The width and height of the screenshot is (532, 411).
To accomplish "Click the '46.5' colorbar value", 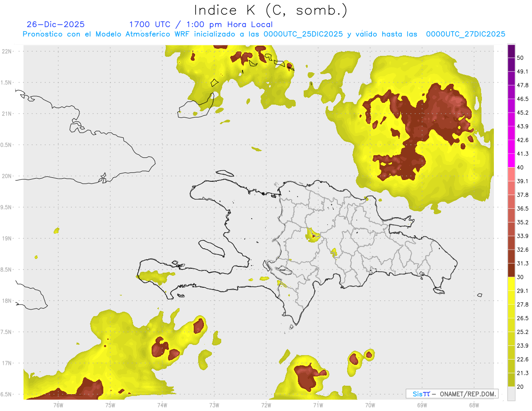I will (x=523, y=99).
